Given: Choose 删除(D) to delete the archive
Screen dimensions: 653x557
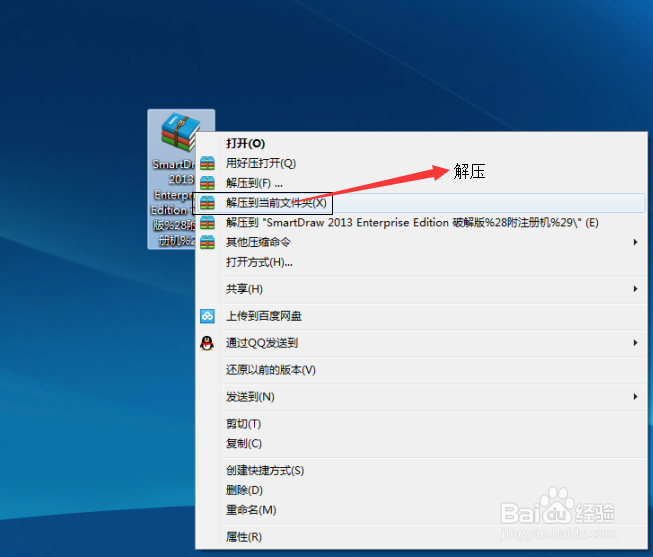Looking at the screenshot, I should (x=421, y=490).
